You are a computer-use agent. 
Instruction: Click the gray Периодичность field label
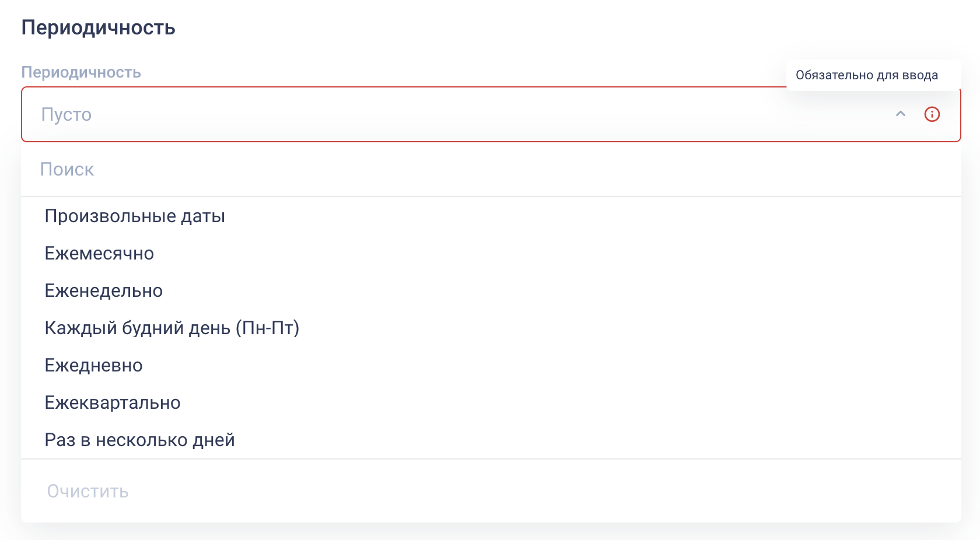click(x=81, y=72)
